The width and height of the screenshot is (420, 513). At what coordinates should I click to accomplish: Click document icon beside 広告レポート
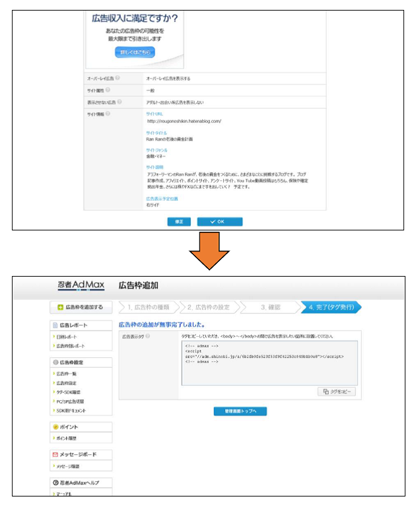click(x=55, y=325)
